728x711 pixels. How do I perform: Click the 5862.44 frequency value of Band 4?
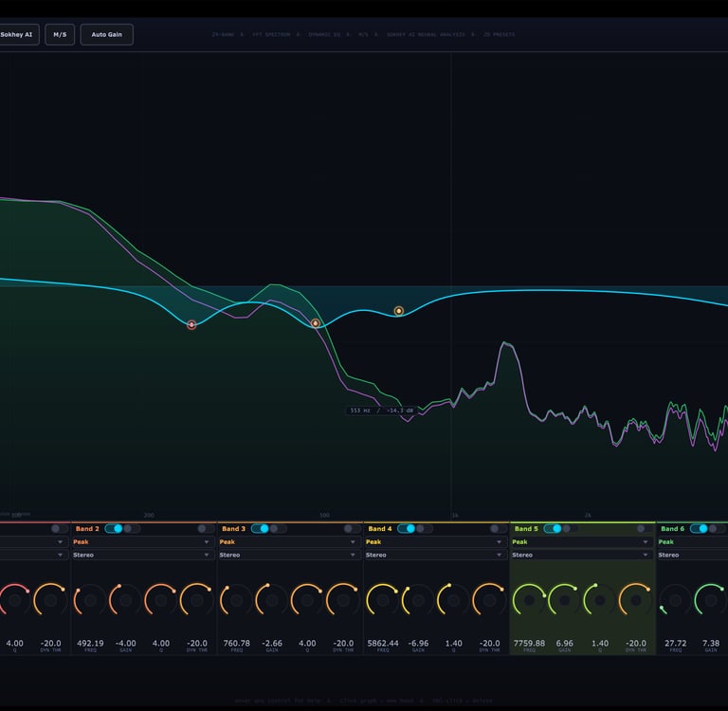[383, 643]
